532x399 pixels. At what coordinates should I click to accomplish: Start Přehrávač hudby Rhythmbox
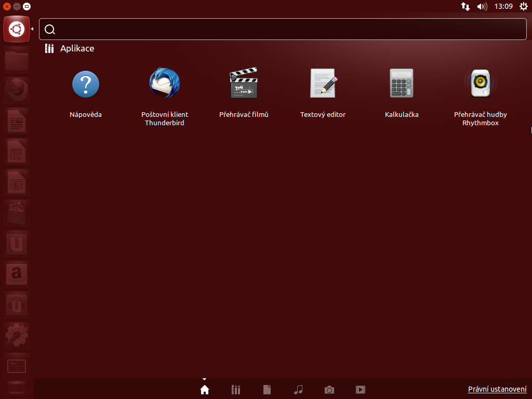(x=481, y=83)
